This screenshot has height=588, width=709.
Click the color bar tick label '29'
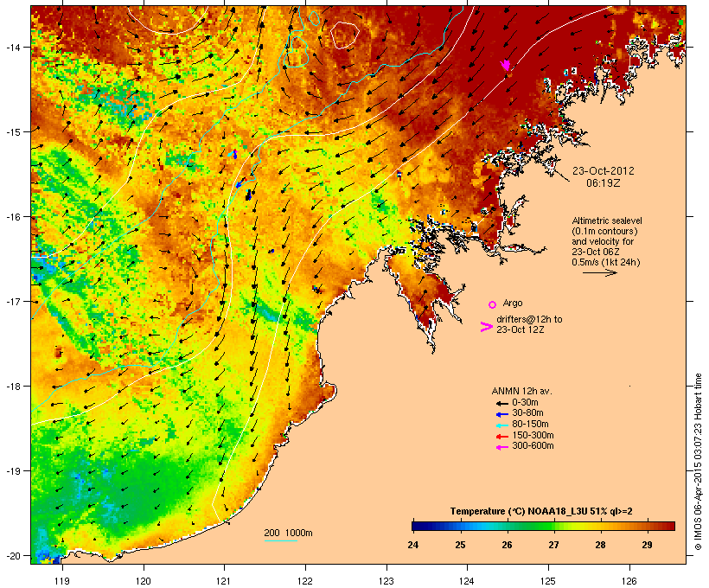[x=647, y=545]
